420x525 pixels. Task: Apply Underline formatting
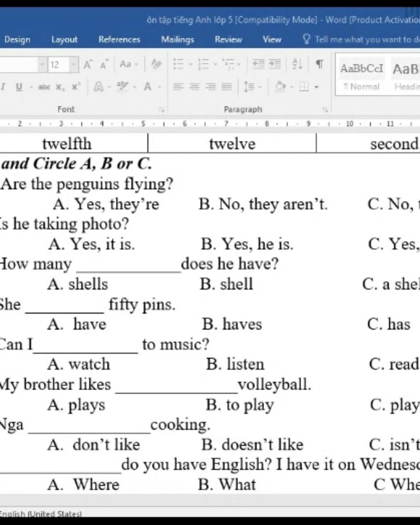pyautogui.click(x=18, y=87)
